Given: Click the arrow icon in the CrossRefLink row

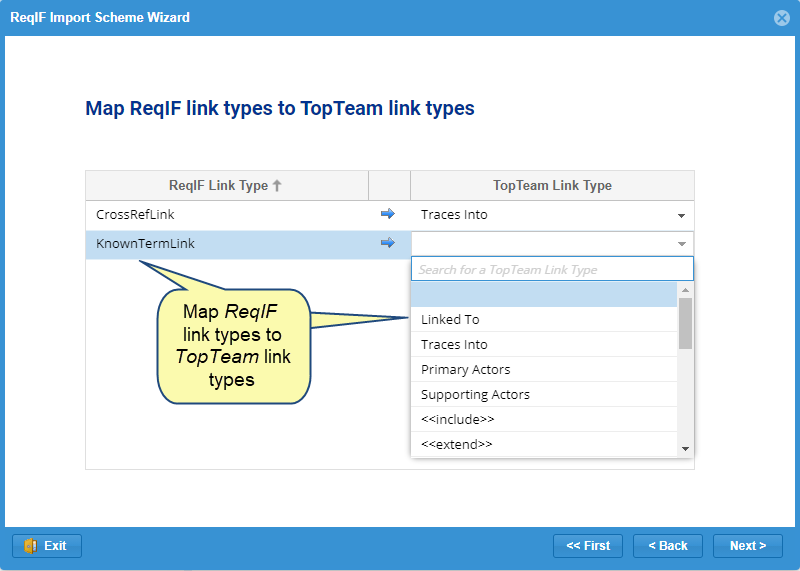Looking at the screenshot, I should pos(388,214).
